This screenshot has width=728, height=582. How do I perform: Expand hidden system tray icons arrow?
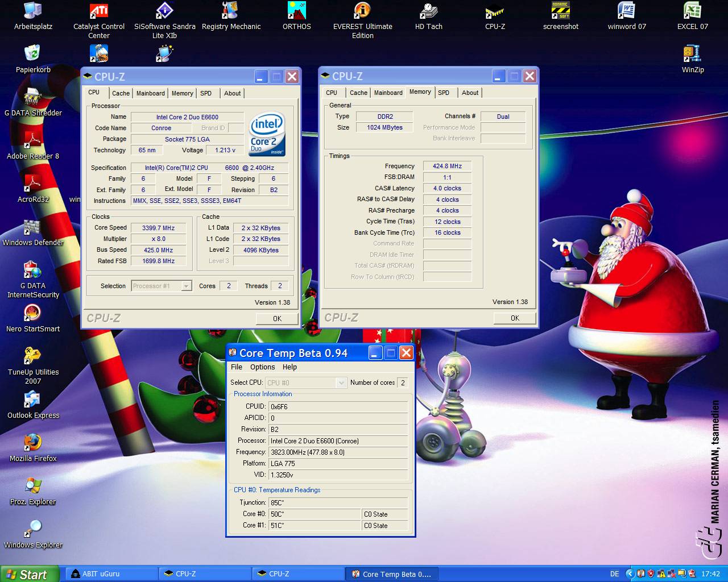click(x=630, y=574)
